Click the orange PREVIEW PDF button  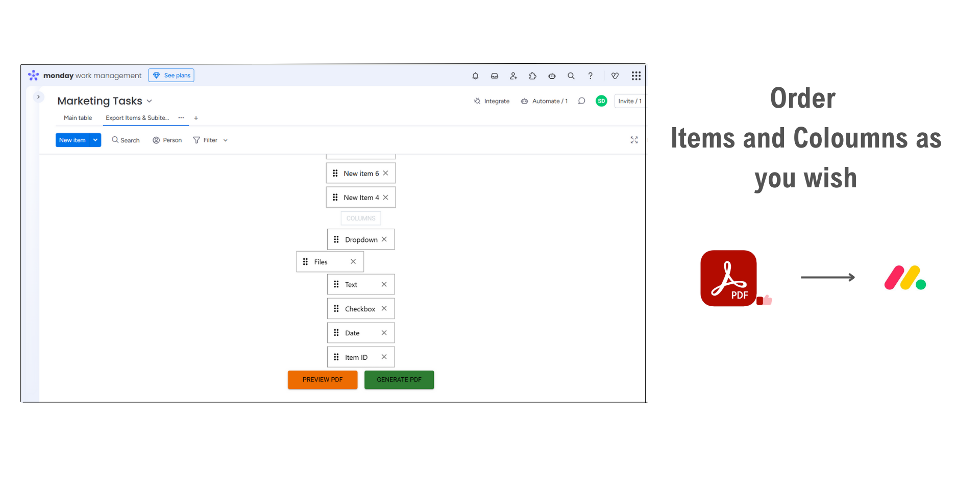pyautogui.click(x=322, y=380)
